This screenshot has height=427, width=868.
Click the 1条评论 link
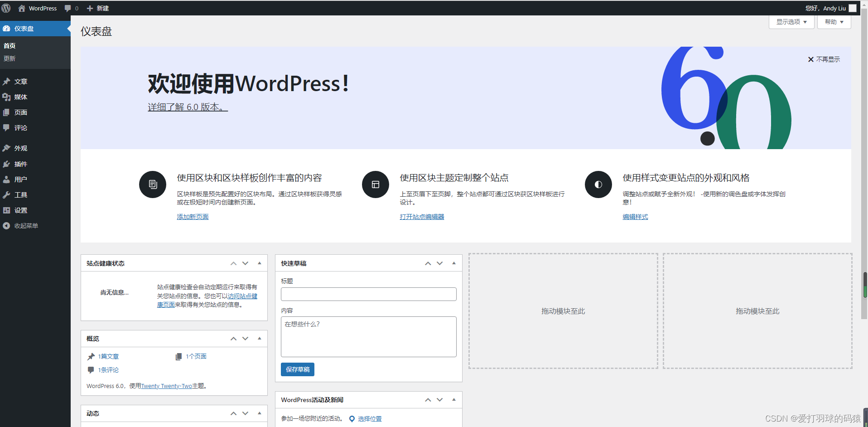click(108, 370)
